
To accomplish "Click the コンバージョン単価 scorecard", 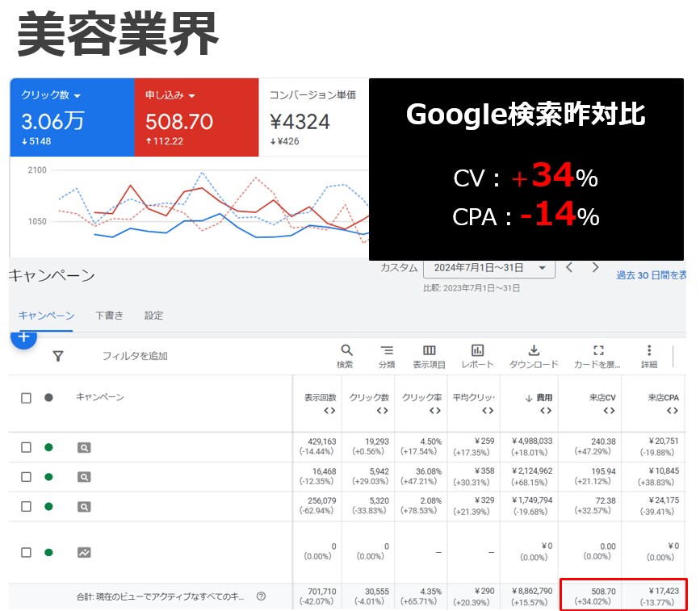I will (x=314, y=117).
